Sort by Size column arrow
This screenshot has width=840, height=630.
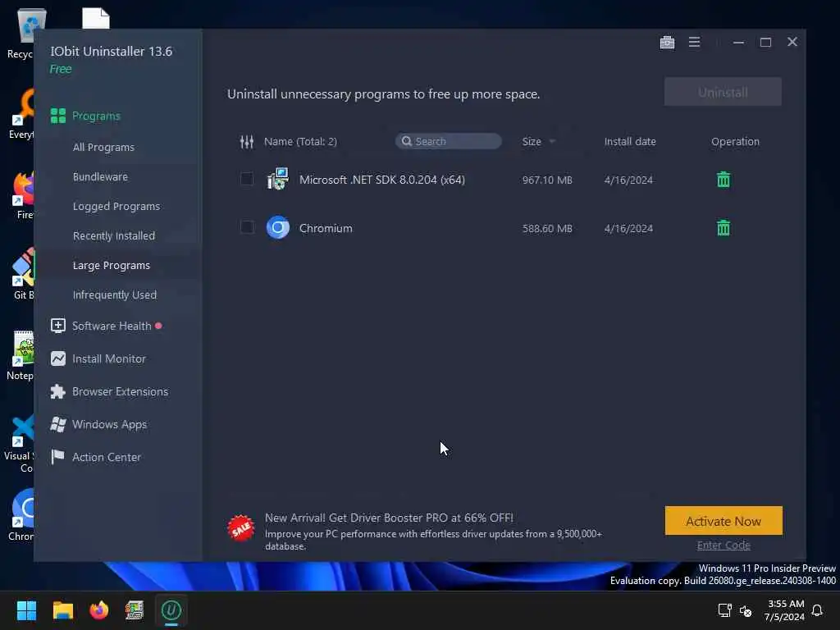coord(552,141)
